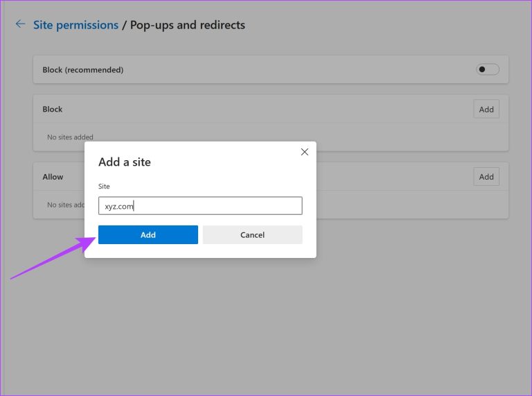This screenshot has width=532, height=396.
Task: Open the Site permissions breadcrumb link
Action: tap(76, 25)
